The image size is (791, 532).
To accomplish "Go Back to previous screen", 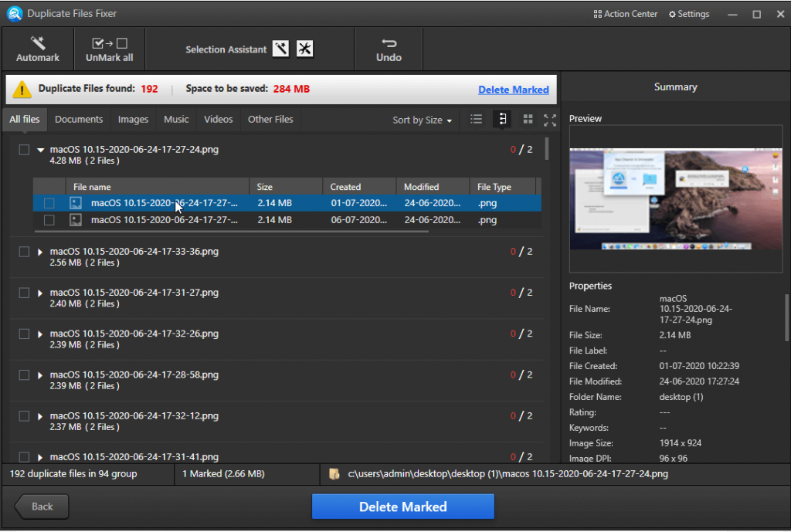I will tap(42, 507).
